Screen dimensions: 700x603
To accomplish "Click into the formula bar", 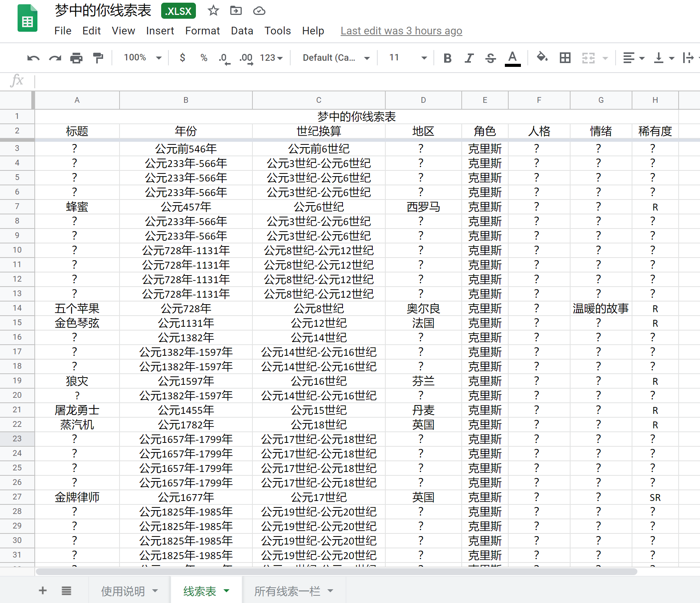I will [x=367, y=81].
